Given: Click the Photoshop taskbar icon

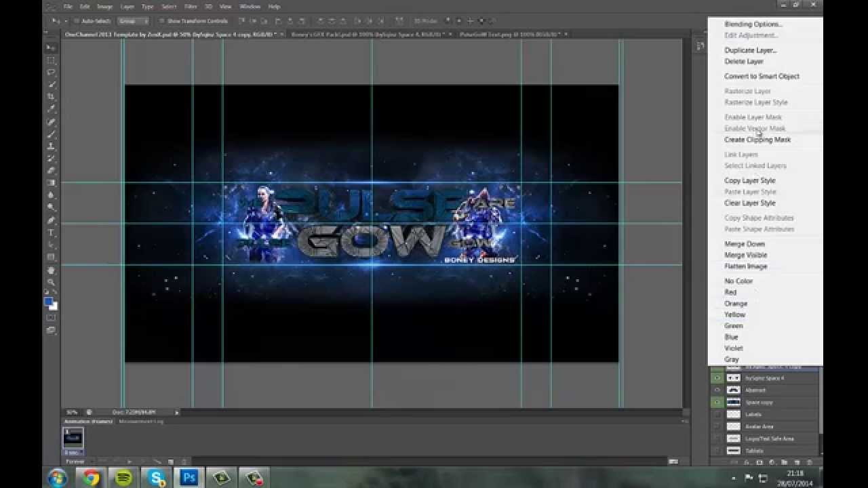Looking at the screenshot, I should tap(189, 478).
